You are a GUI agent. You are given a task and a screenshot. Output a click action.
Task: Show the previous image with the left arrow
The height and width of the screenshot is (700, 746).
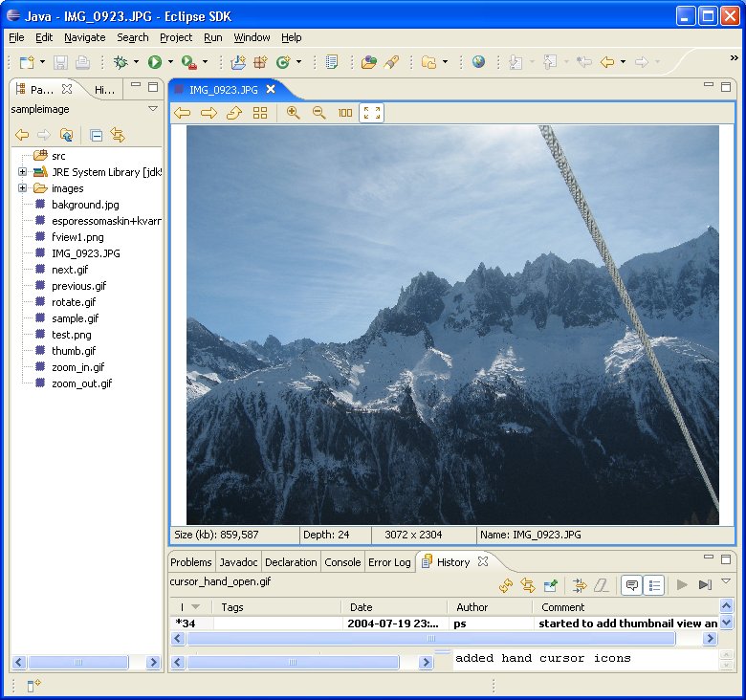pyautogui.click(x=182, y=113)
